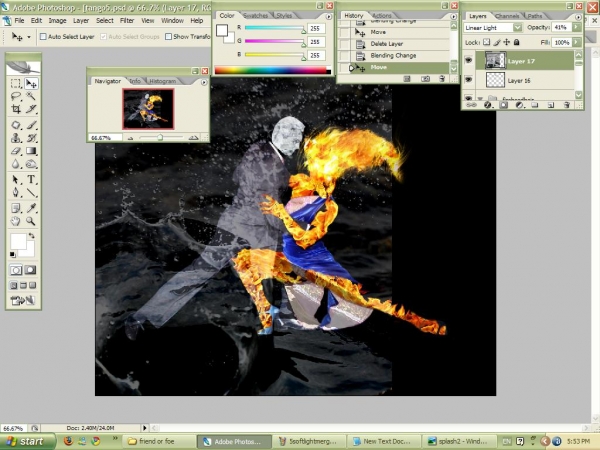This screenshot has width=600, height=450.
Task: Select the Eyedropper tool
Action: pyautogui.click(x=31, y=208)
